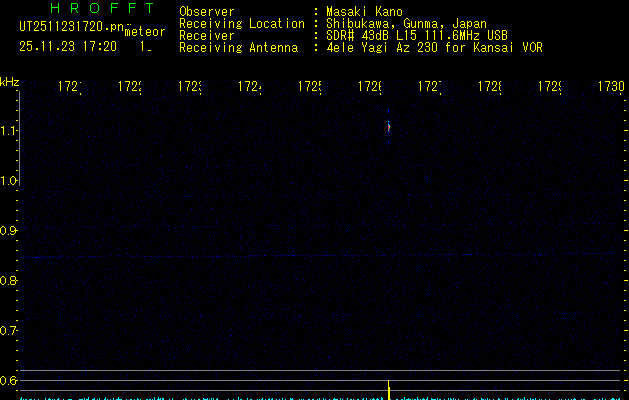The width and height of the screenshot is (629, 400).
Task: Click receiver value 'SDR# 43dB L15 111.6MHz USB'
Action: pyautogui.click(x=417, y=35)
